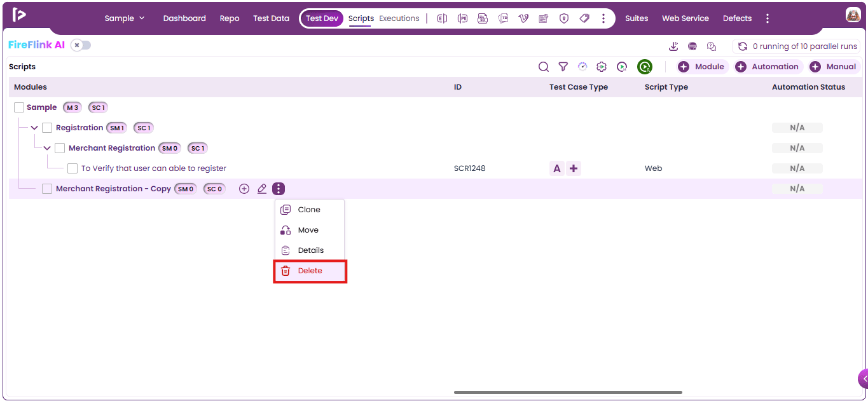
Task: Open the TD test data cards icon
Action: pyautogui.click(x=503, y=18)
